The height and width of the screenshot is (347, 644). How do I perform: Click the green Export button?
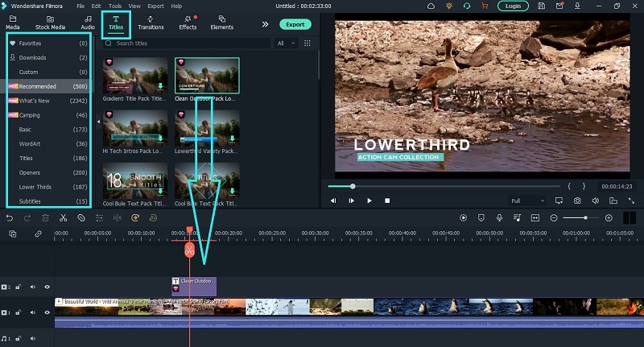click(x=295, y=24)
